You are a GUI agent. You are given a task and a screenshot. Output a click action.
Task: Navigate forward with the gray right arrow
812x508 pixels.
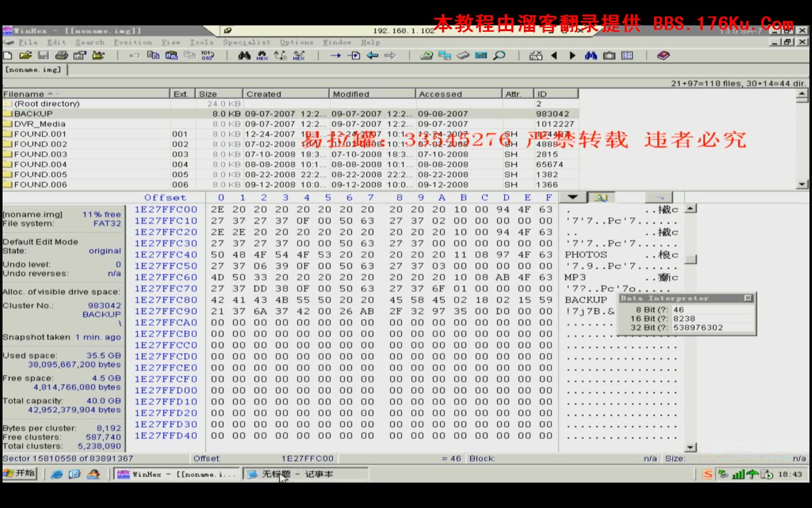click(x=390, y=56)
